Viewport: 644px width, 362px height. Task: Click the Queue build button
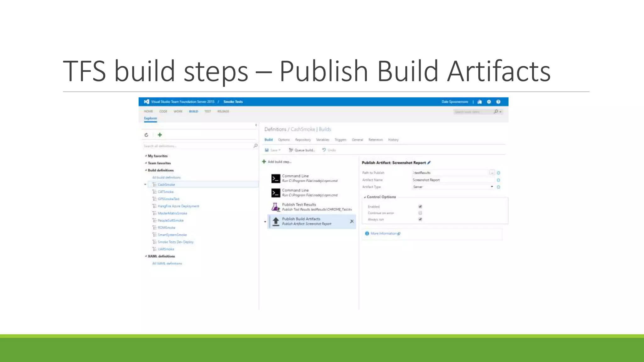coord(302,150)
